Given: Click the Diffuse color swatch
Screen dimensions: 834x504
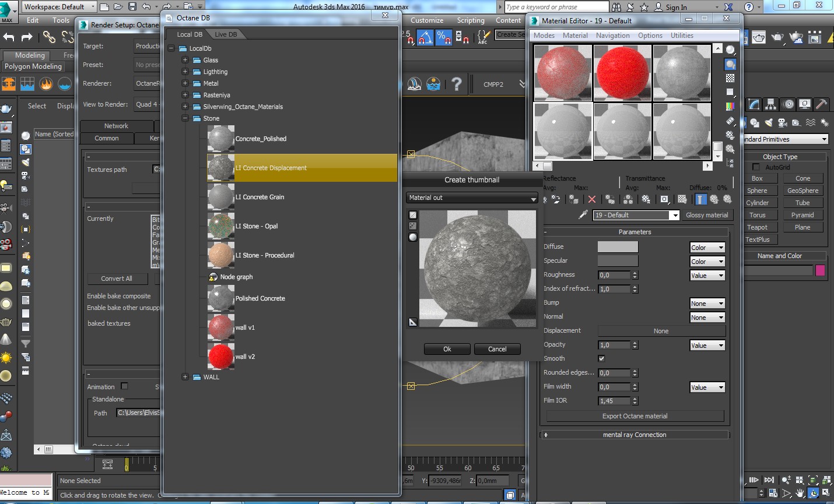Looking at the screenshot, I should coord(618,247).
